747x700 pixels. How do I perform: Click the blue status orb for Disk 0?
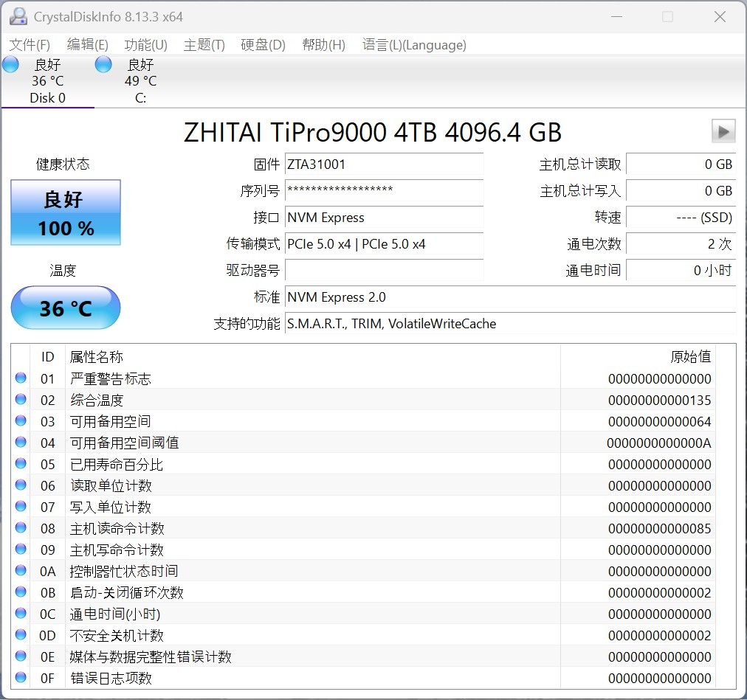10,64
